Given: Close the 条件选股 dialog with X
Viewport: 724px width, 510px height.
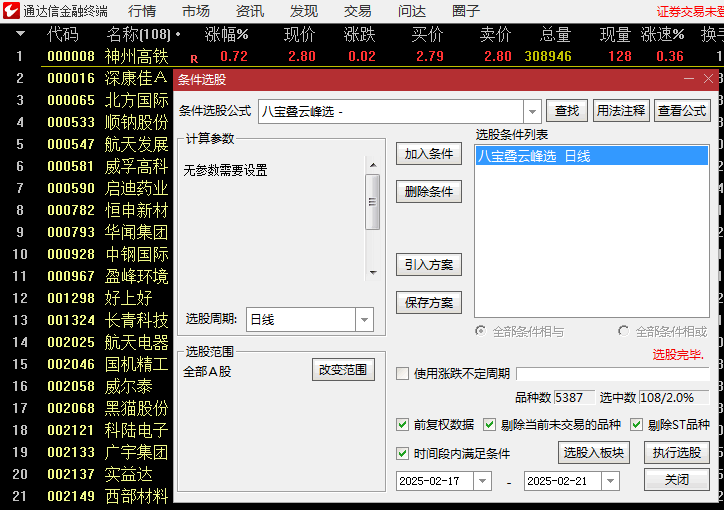Looking at the screenshot, I should tap(708, 79).
